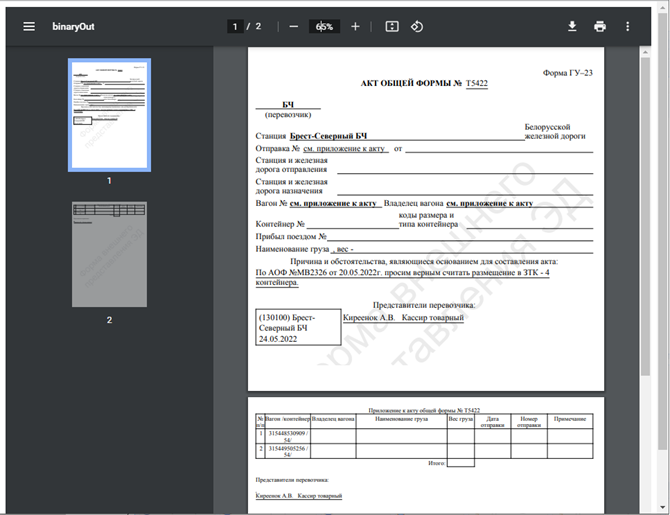Open the more actions menu

pos(627,26)
